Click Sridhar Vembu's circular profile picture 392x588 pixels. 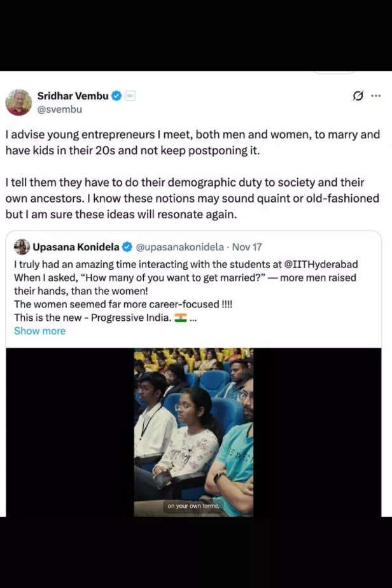pos(20,101)
